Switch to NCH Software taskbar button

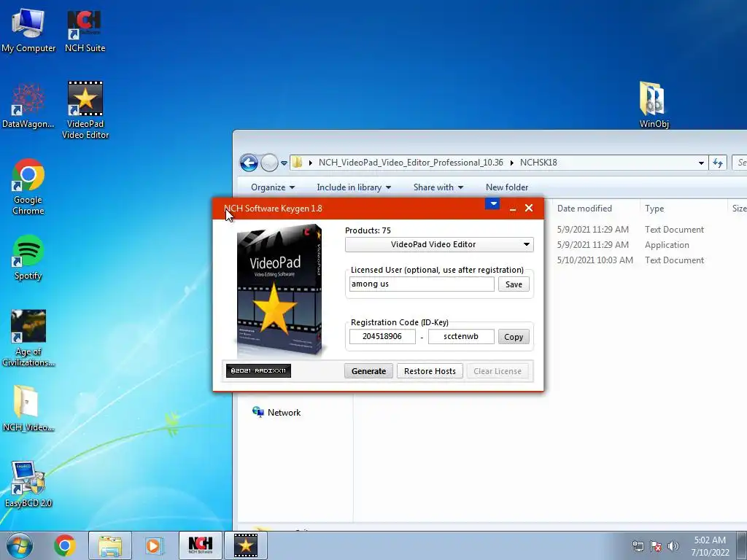pyautogui.click(x=201, y=545)
